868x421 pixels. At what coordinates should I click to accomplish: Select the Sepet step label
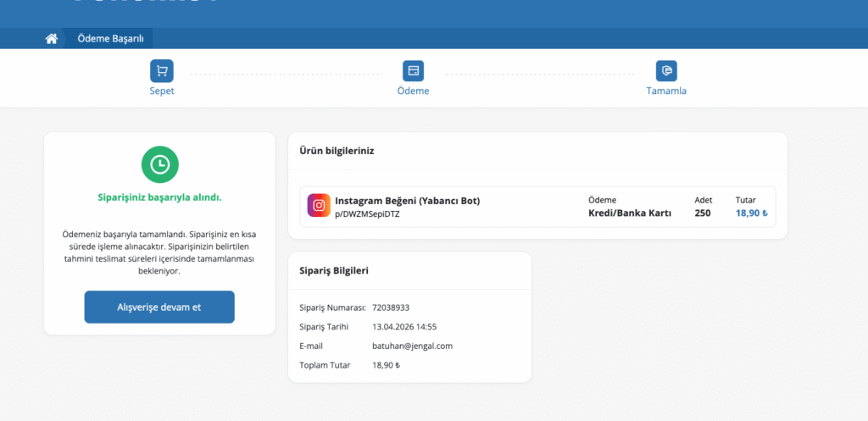tap(162, 91)
